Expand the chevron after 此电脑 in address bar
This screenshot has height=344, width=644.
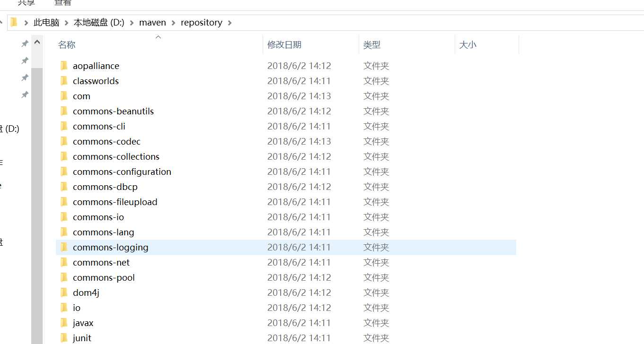(x=66, y=23)
